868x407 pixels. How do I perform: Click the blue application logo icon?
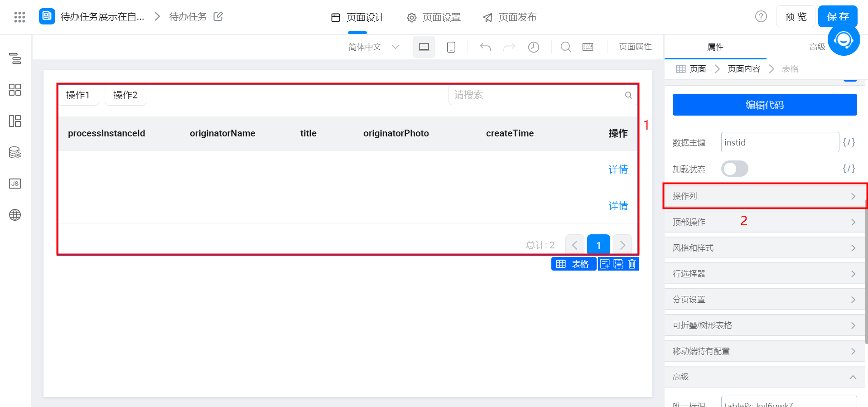tap(47, 16)
